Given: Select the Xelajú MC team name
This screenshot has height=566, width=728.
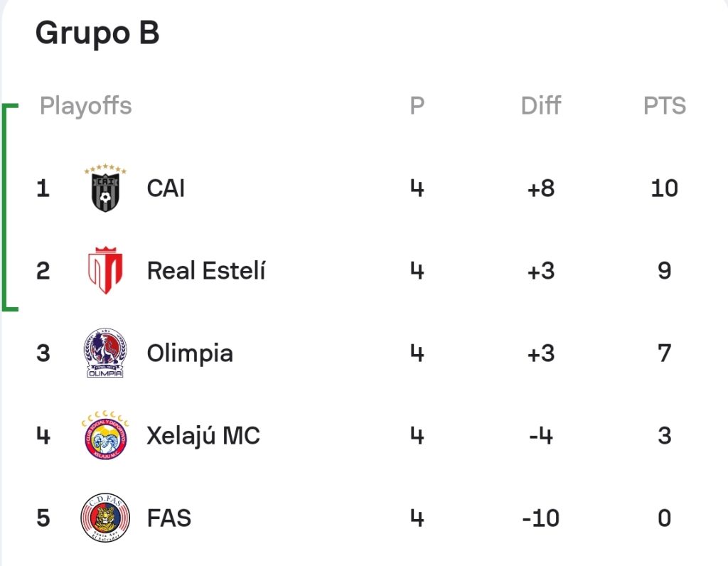Looking at the screenshot, I should 203,436.
